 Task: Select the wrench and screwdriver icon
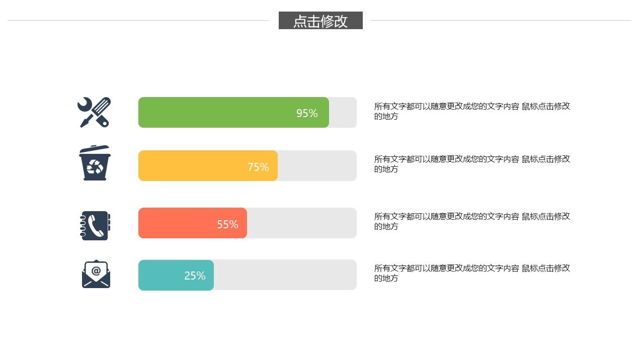(94, 112)
